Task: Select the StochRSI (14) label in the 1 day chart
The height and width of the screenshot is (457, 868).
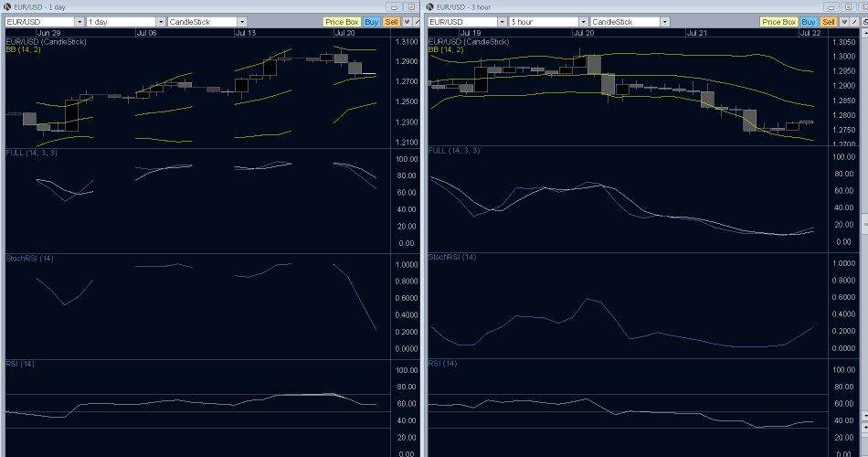Action: [x=30, y=258]
